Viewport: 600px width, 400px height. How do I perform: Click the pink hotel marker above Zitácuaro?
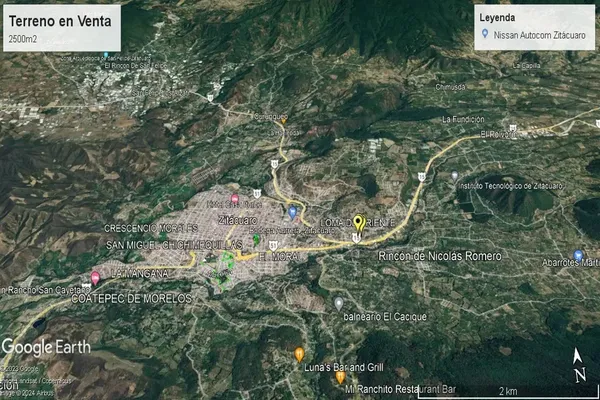point(235,199)
